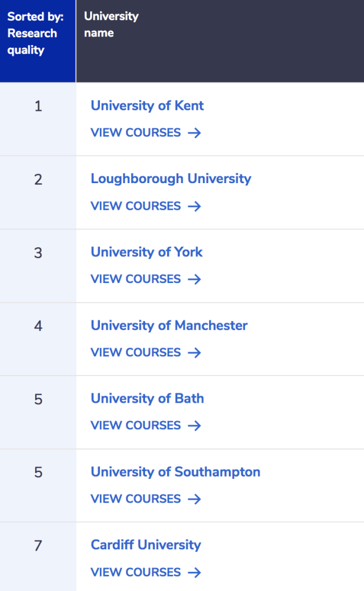Click the arrow icon under University of Kent
This screenshot has width=364, height=591.
tap(194, 133)
